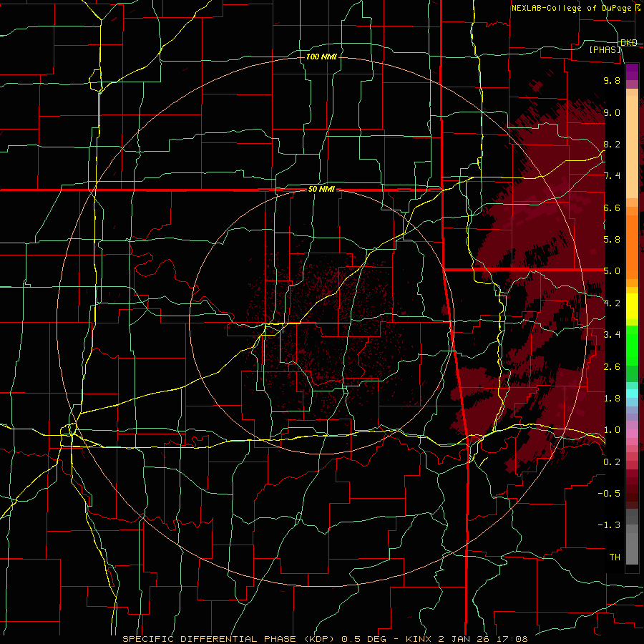Click the yellow swatch near 4.2 on scale
Image resolution: width=644 pixels, height=644 pixels.
[632, 306]
